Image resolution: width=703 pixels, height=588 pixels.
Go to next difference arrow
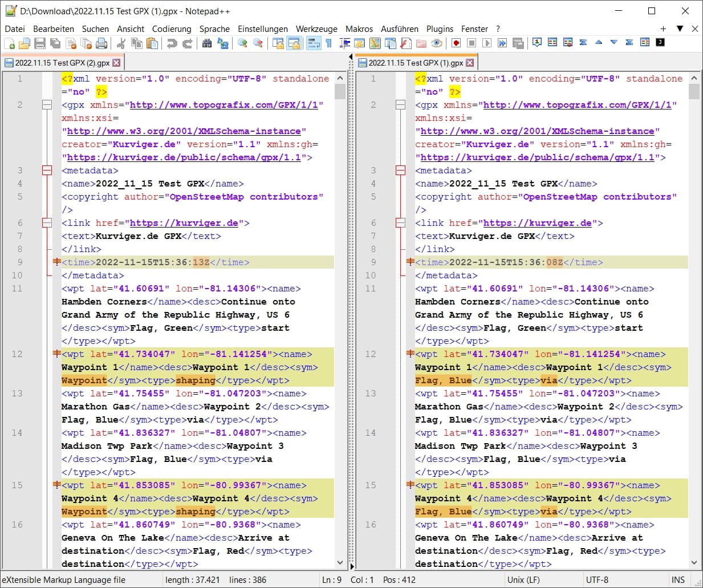614,43
